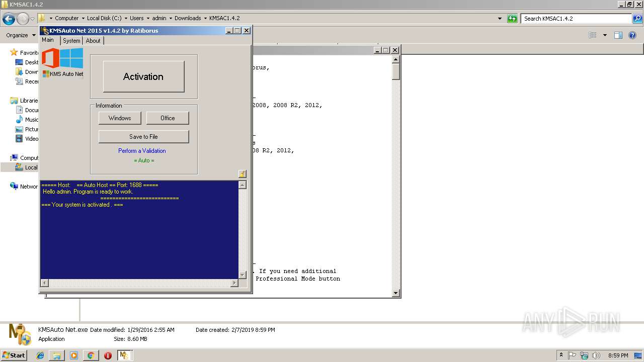Click admin breadcrumb in address bar
The width and height of the screenshot is (644, 362).
pyautogui.click(x=159, y=18)
